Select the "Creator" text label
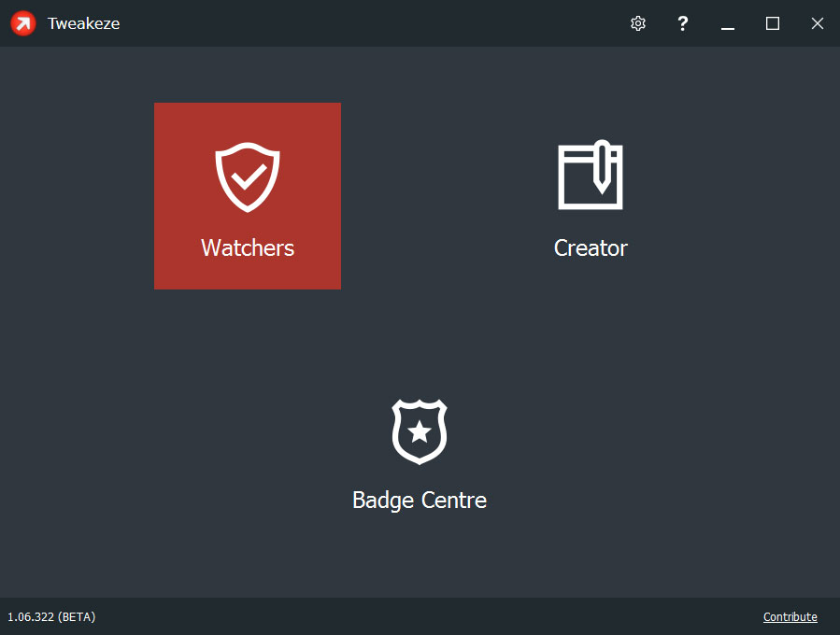This screenshot has height=635, width=840. 591,248
